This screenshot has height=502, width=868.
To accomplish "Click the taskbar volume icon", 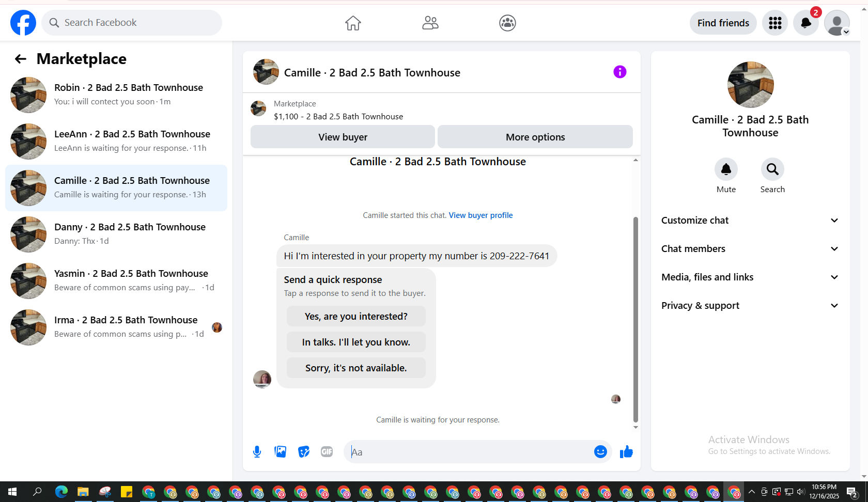I will (801, 492).
